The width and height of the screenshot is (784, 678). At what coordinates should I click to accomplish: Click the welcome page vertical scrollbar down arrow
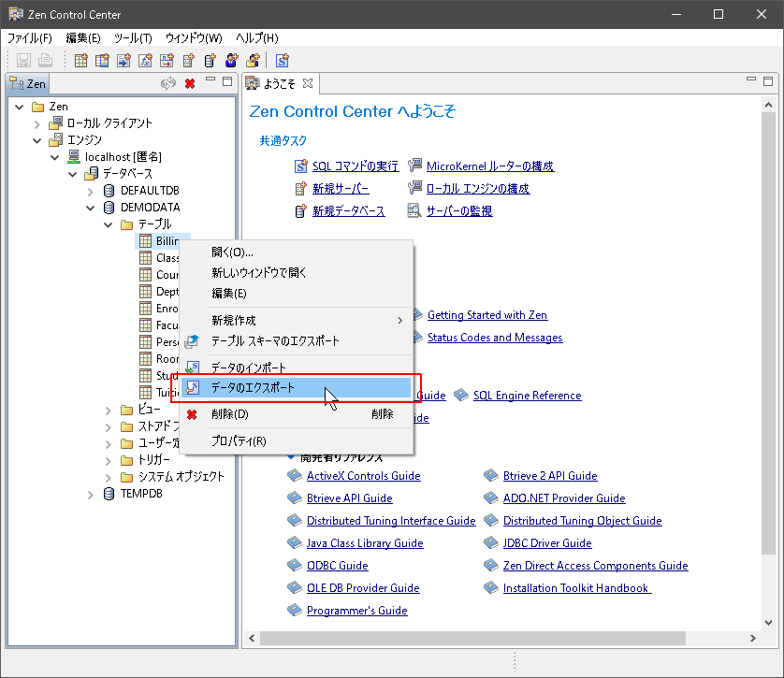[769, 621]
